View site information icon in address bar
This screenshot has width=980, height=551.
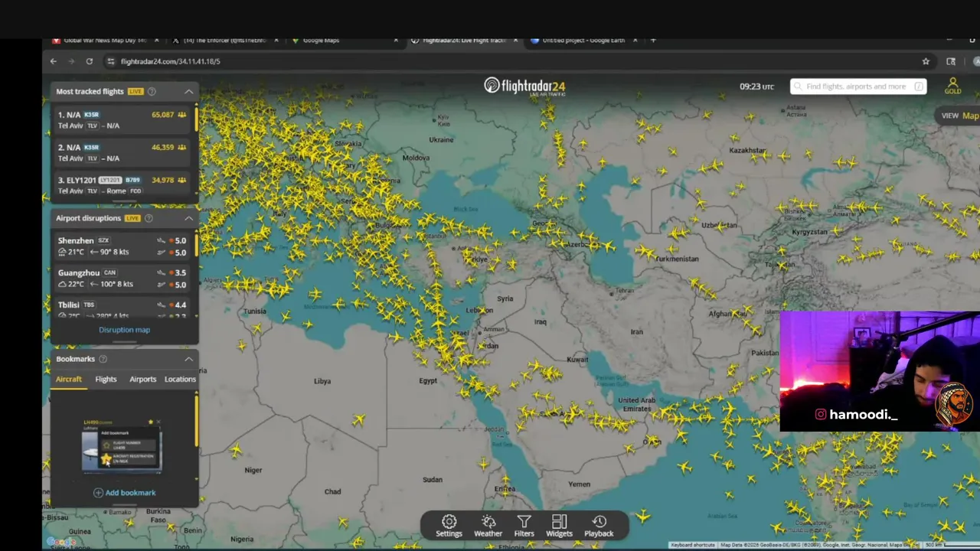(110, 61)
